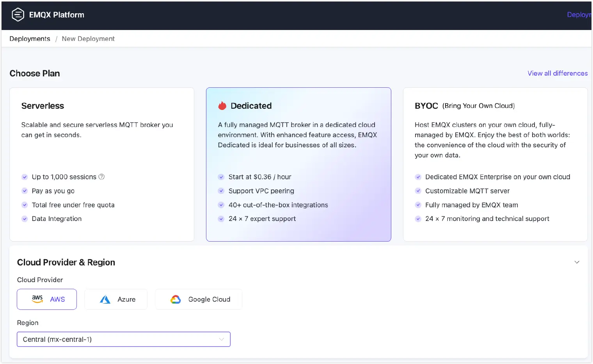Open the Deployments top navigation item
The width and height of the screenshot is (593, 364).
579,15
